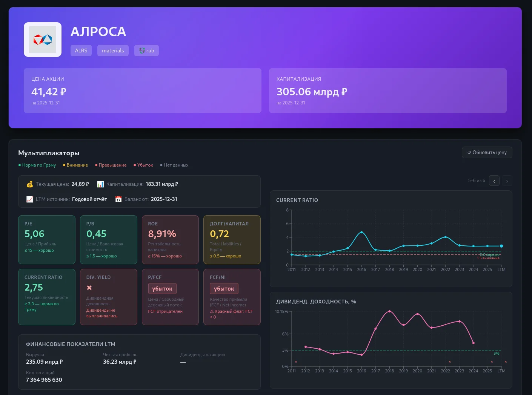Click the capitalization 305.06 млрд ₽
The image size is (532, 395).
[x=312, y=92]
